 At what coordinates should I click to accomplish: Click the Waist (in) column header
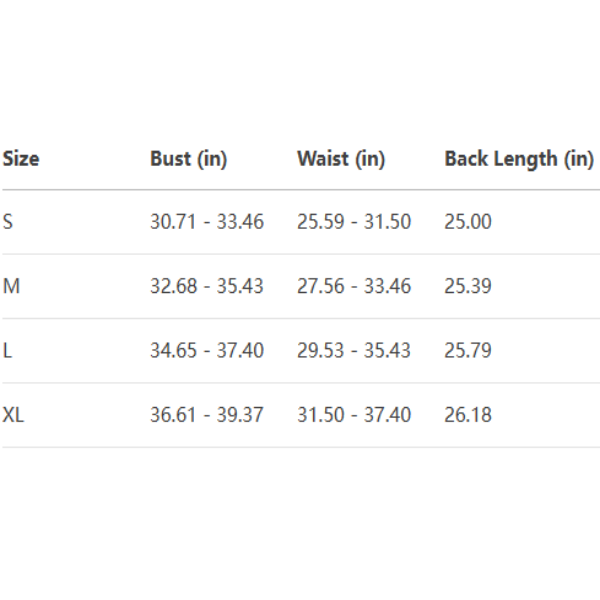point(341,158)
